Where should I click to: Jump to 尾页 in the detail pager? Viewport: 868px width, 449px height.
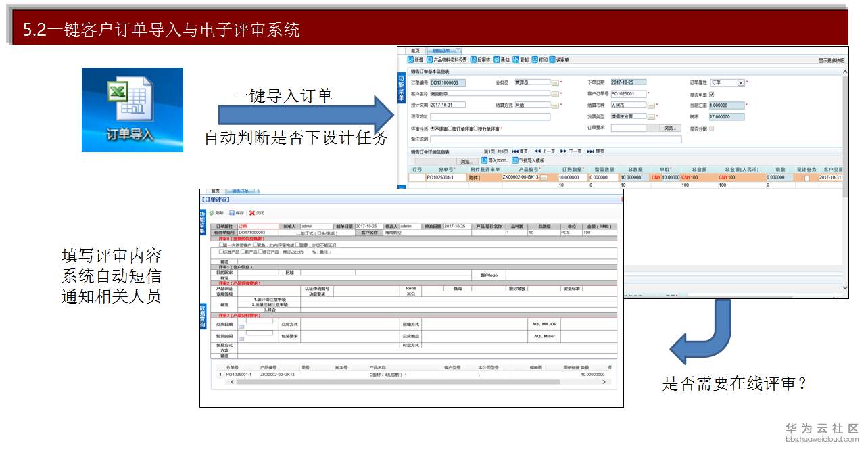pos(595,151)
